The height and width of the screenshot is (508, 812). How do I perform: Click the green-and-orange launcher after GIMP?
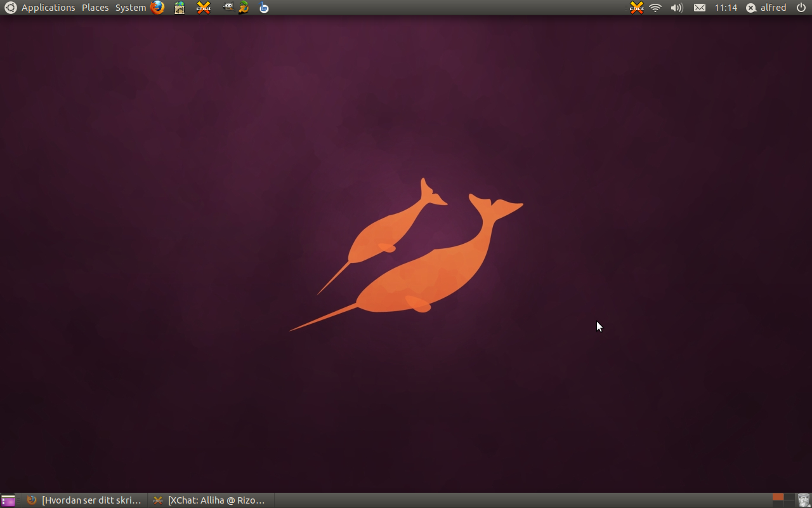244,8
